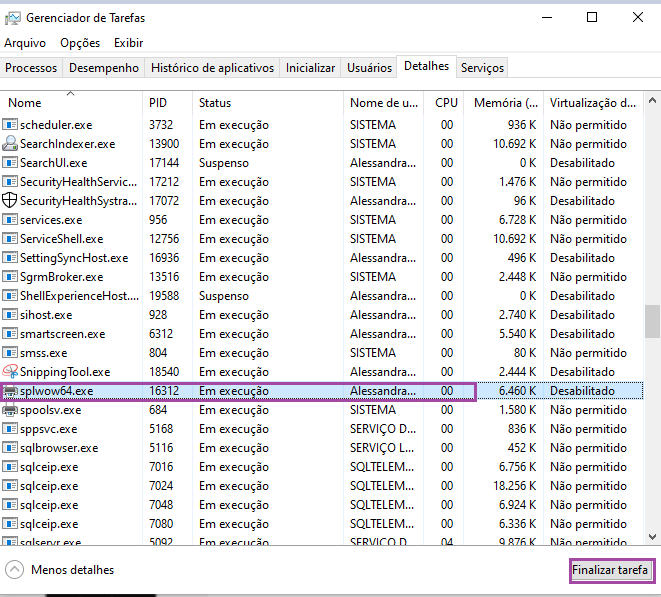Click SERVIÇO L... user of sqlbrowser.exe

(382, 448)
